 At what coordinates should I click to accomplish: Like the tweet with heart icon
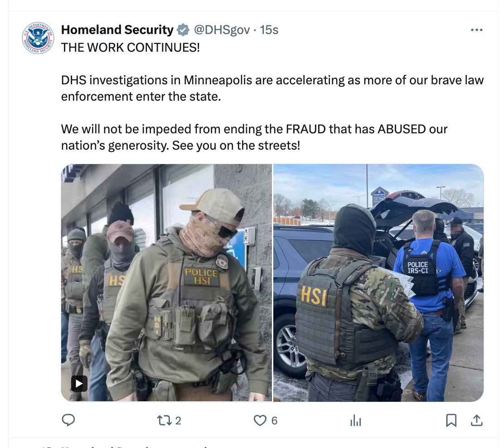pyautogui.click(x=260, y=420)
